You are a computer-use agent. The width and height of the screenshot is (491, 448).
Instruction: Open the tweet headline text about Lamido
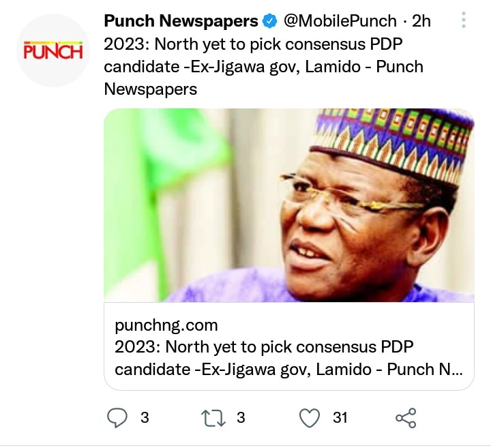tap(264, 67)
